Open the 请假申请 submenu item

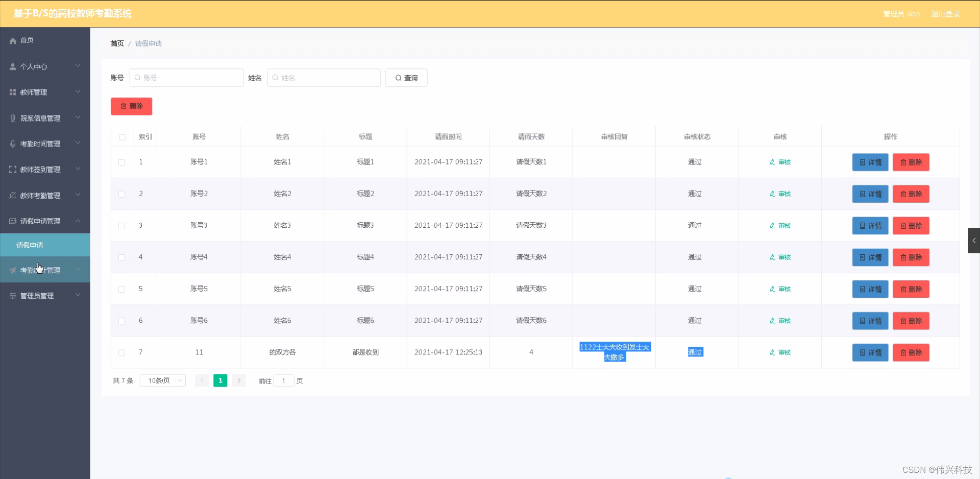click(x=29, y=245)
